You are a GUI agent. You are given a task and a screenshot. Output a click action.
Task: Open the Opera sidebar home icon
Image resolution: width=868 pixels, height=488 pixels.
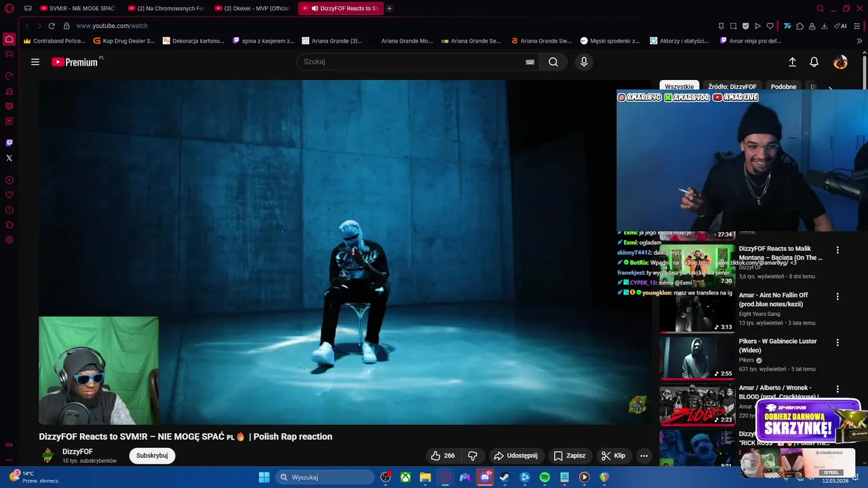tap(9, 39)
